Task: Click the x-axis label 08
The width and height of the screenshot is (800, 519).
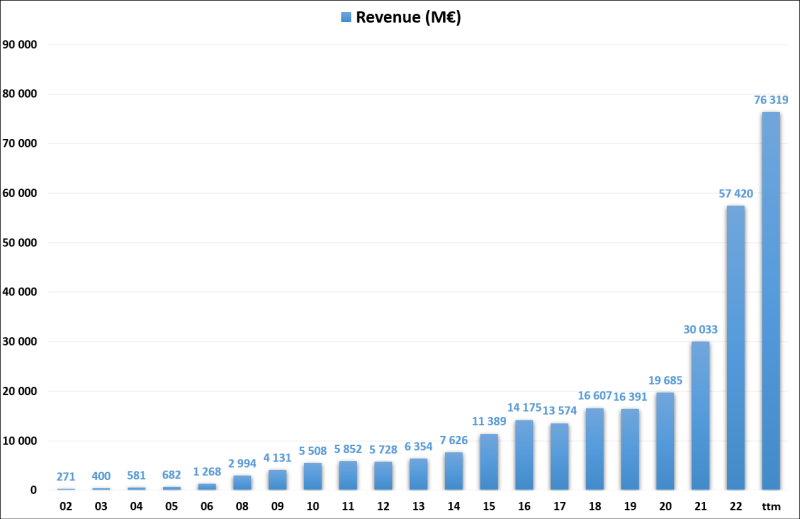Action: [242, 506]
